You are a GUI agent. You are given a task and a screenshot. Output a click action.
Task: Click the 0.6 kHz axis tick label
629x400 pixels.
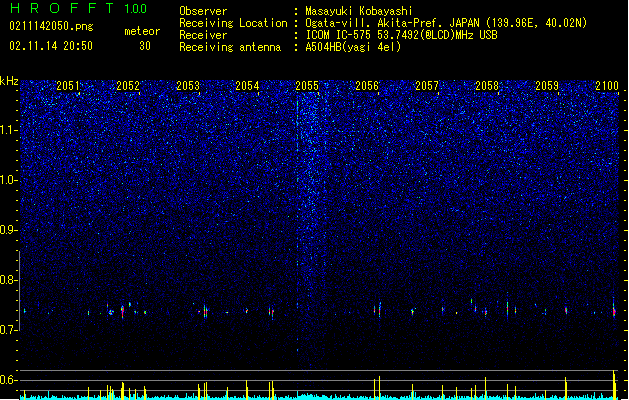point(9,380)
